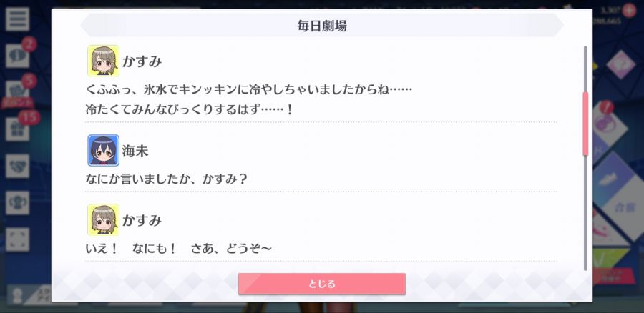The width and height of the screenshot is (644, 313).
Task: Open the 合宿 diamond tile
Action: 624,207
